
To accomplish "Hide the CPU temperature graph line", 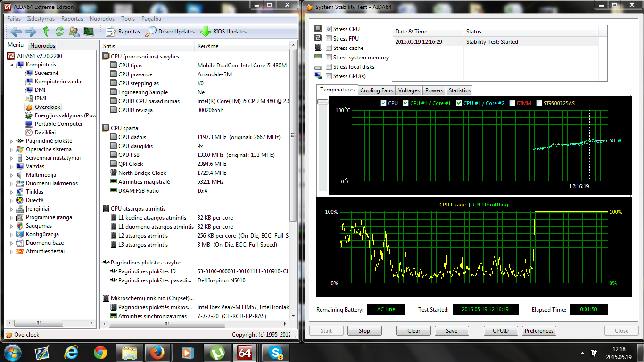I will (x=383, y=103).
